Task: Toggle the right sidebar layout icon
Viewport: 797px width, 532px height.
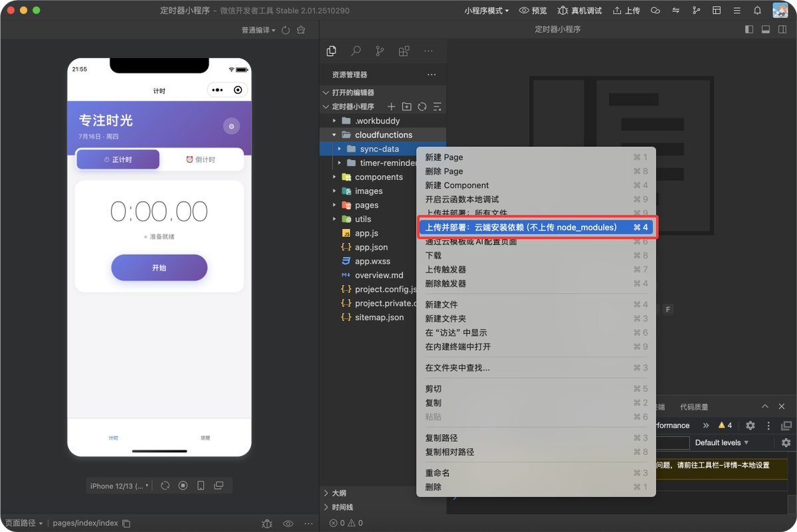Action: [782, 29]
